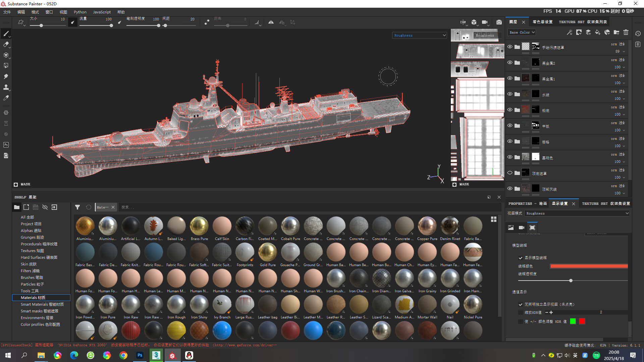This screenshot has height=362, width=644.
Task: Enable the 缩放HDR值 checkbox
Action: pos(521,312)
